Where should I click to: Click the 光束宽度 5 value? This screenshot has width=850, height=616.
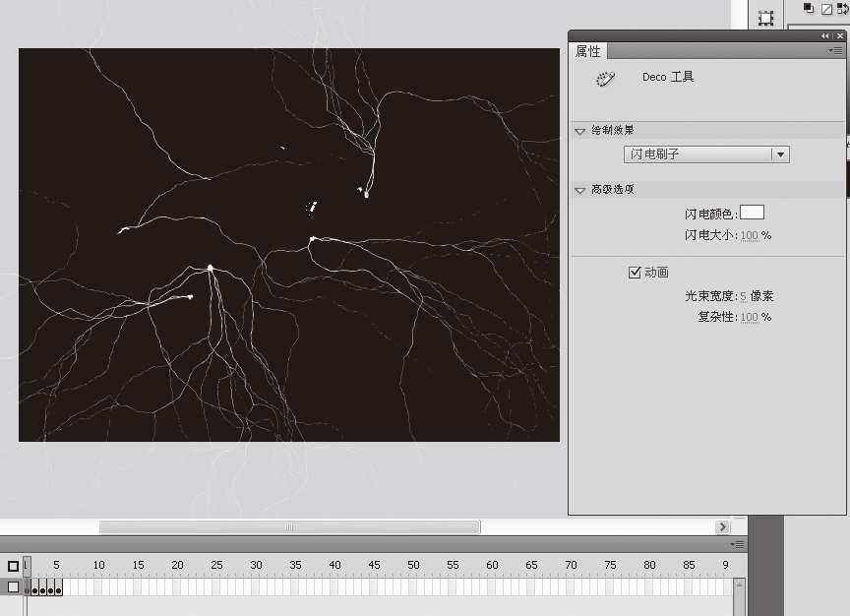click(x=743, y=296)
